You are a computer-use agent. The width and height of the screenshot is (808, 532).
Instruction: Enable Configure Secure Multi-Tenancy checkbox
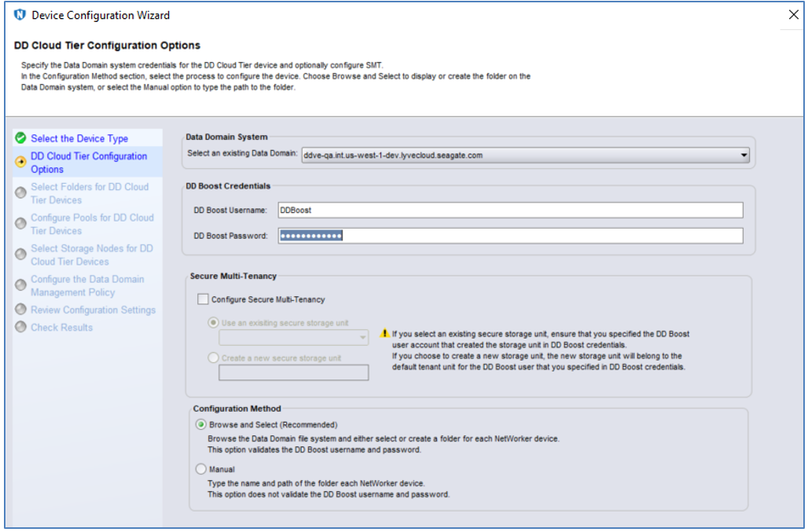tap(204, 299)
